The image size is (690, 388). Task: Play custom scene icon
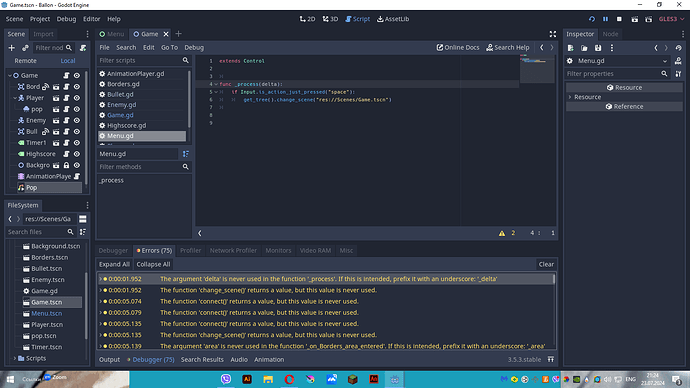[x=649, y=19]
